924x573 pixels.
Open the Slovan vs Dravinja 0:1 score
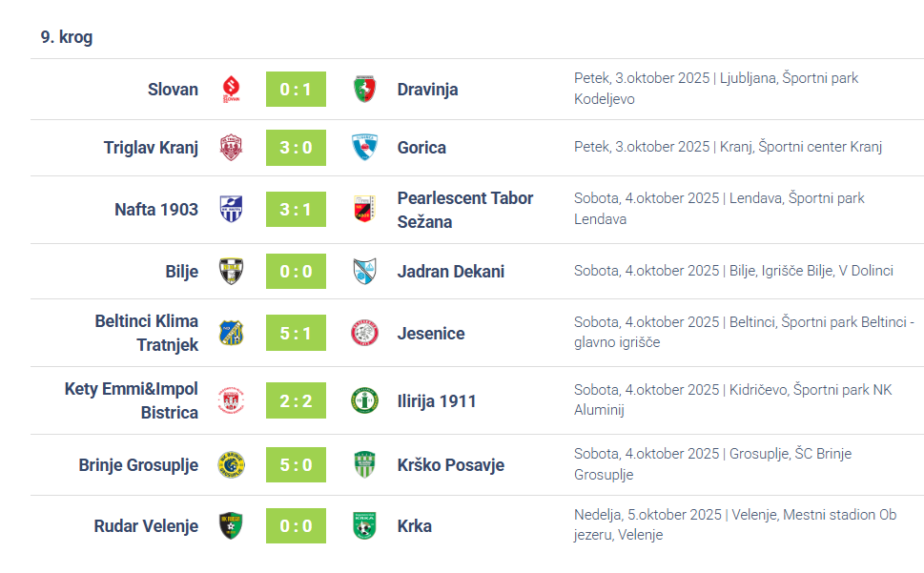(x=296, y=90)
